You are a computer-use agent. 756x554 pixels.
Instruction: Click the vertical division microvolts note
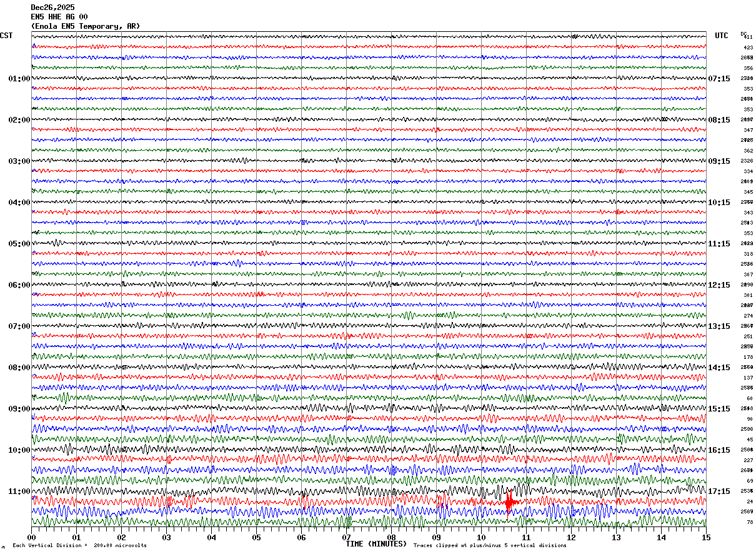point(79,546)
